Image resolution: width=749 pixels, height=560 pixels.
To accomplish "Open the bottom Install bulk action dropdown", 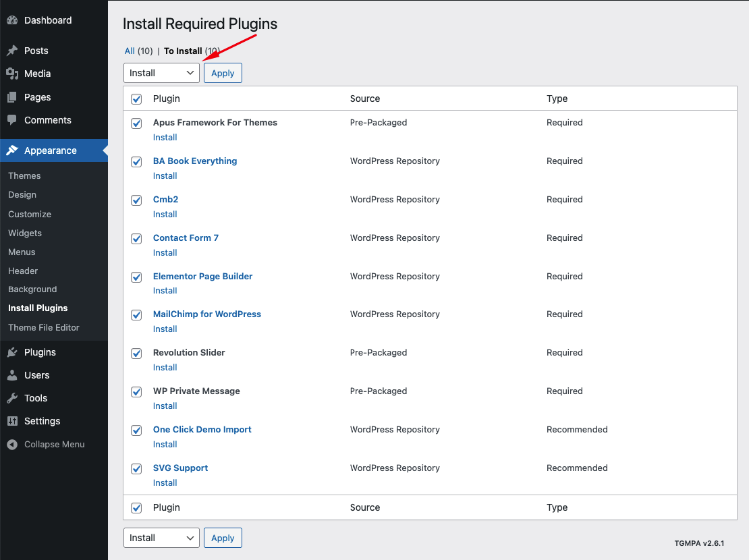I will pos(161,538).
